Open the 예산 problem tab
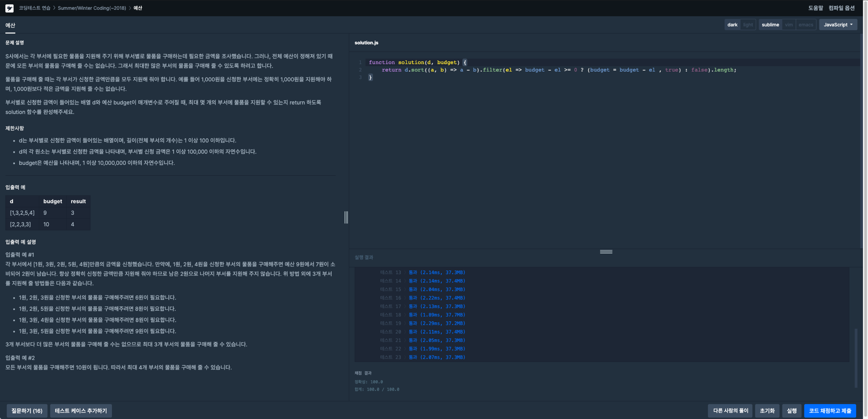Image resolution: width=868 pixels, height=419 pixels. click(10, 25)
